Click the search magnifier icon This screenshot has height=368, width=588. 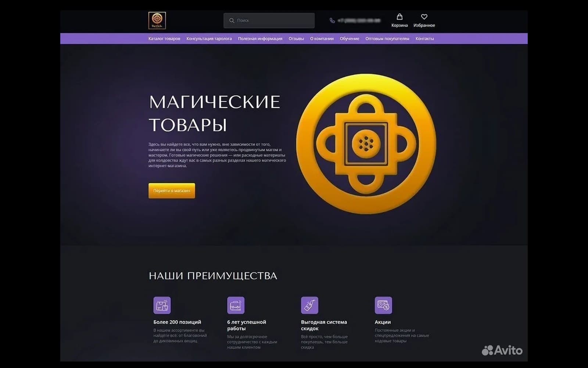click(x=232, y=21)
